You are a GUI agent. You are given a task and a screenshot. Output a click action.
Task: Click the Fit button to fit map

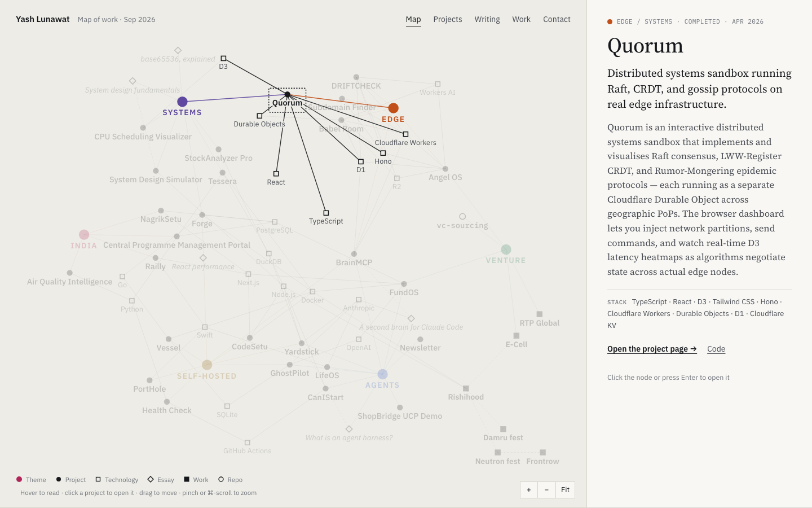[x=566, y=490]
